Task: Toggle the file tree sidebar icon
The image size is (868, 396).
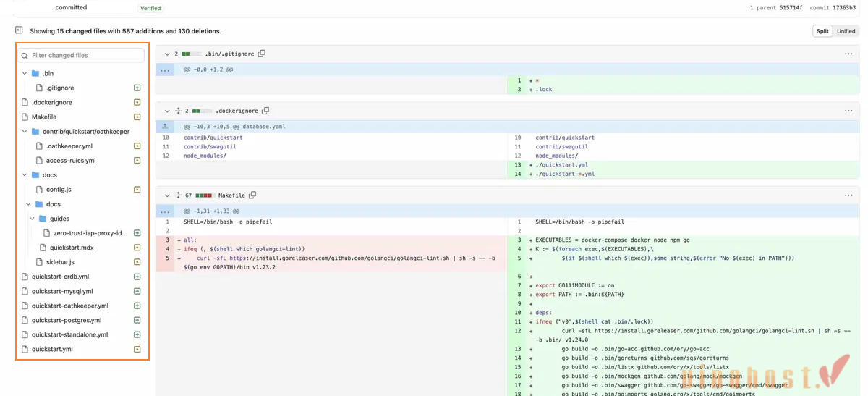Action: click(x=19, y=30)
